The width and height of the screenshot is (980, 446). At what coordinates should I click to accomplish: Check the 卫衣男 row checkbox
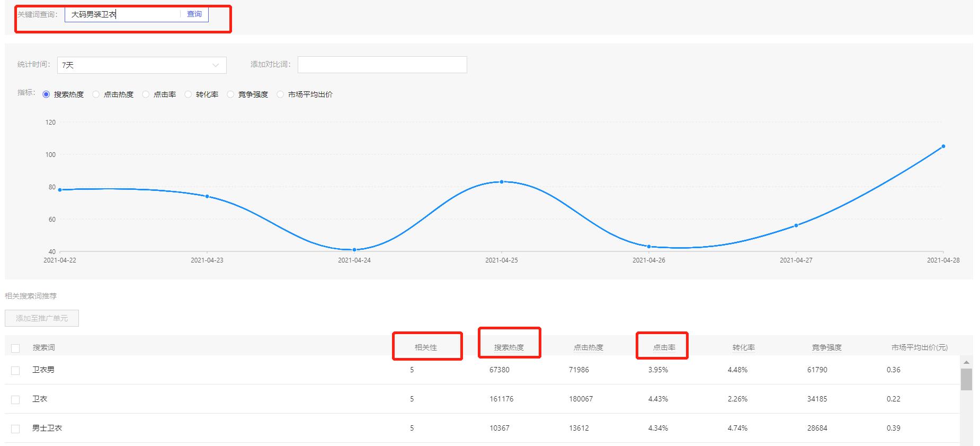pyautogui.click(x=15, y=371)
